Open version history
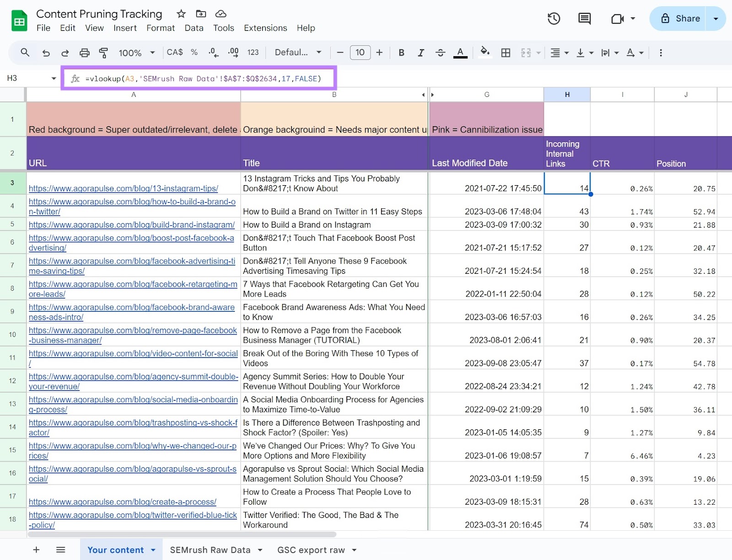The image size is (732, 560). (x=554, y=19)
